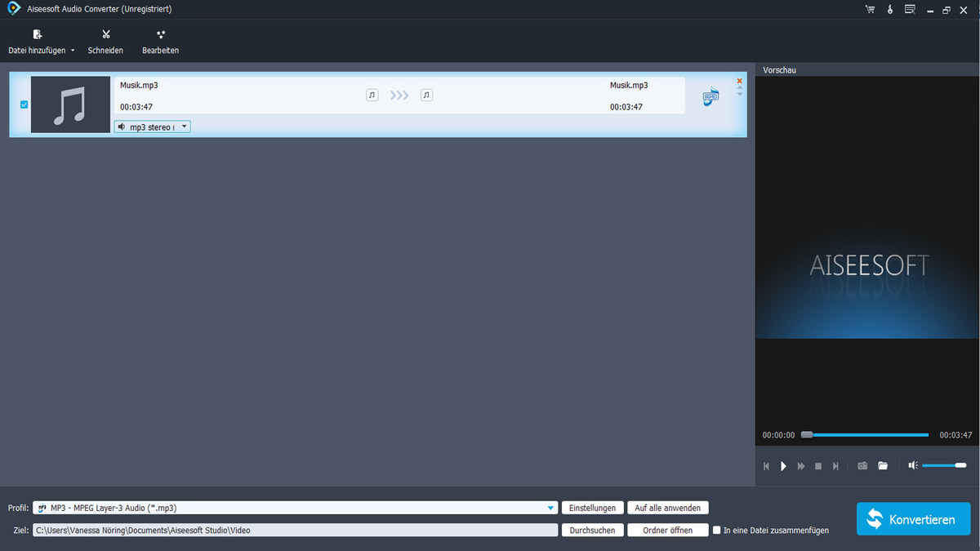Image resolution: width=980 pixels, height=551 pixels.
Task: Click the key icon to register the software
Action: click(x=889, y=9)
